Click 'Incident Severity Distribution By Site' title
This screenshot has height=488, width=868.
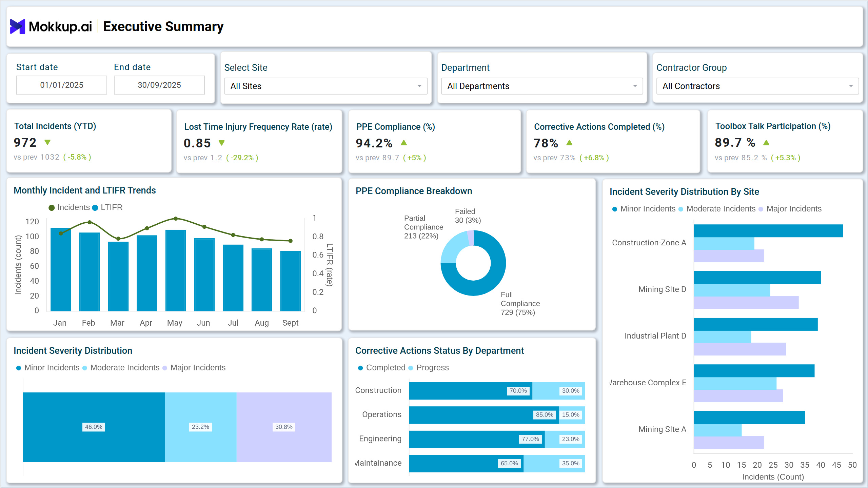point(684,192)
